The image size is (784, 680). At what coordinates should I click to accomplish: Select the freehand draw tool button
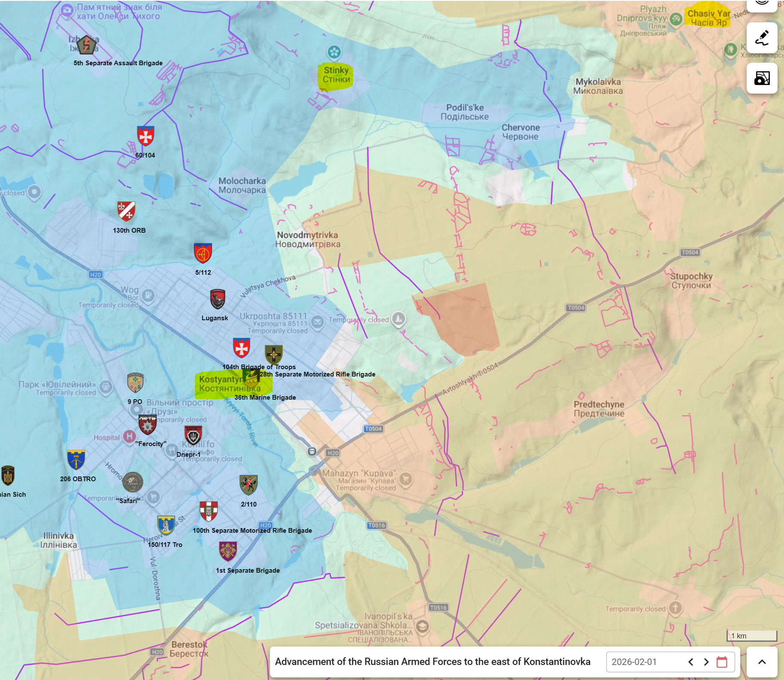click(762, 38)
